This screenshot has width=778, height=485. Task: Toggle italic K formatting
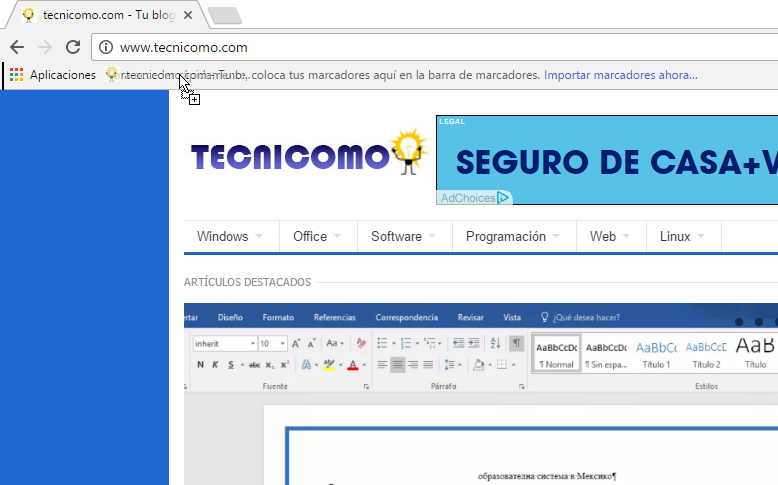[215, 365]
